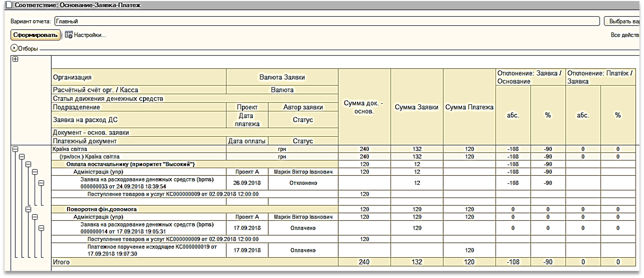Collapse the Поворотня фін.допомога group
The image size is (644, 278).
tap(28, 209)
